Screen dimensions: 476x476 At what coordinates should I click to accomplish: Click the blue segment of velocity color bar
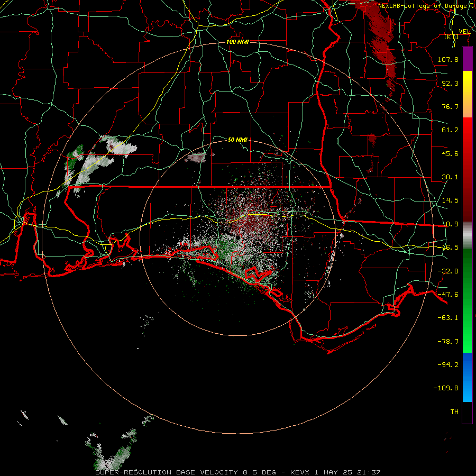pos(467,377)
